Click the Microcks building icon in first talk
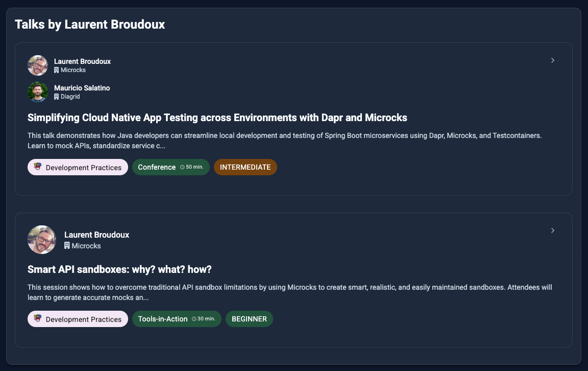This screenshot has width=588, height=371. (57, 70)
